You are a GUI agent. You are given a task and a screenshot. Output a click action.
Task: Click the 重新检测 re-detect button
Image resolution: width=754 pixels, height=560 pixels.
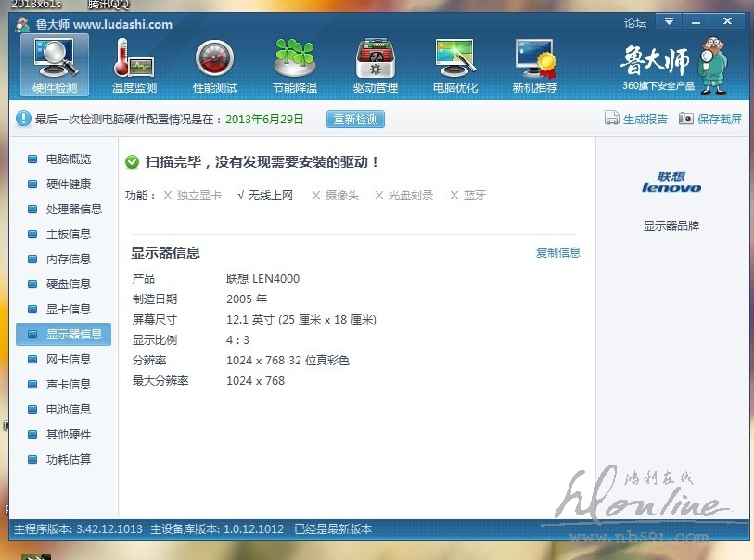[x=355, y=120]
